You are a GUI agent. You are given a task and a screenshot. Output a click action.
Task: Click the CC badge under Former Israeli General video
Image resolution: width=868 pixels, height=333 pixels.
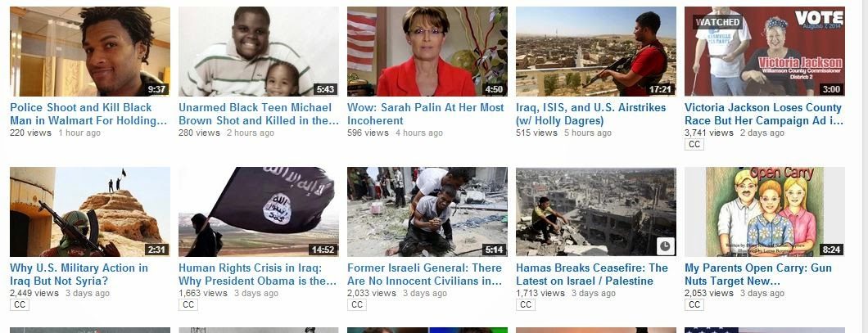pyautogui.click(x=357, y=305)
